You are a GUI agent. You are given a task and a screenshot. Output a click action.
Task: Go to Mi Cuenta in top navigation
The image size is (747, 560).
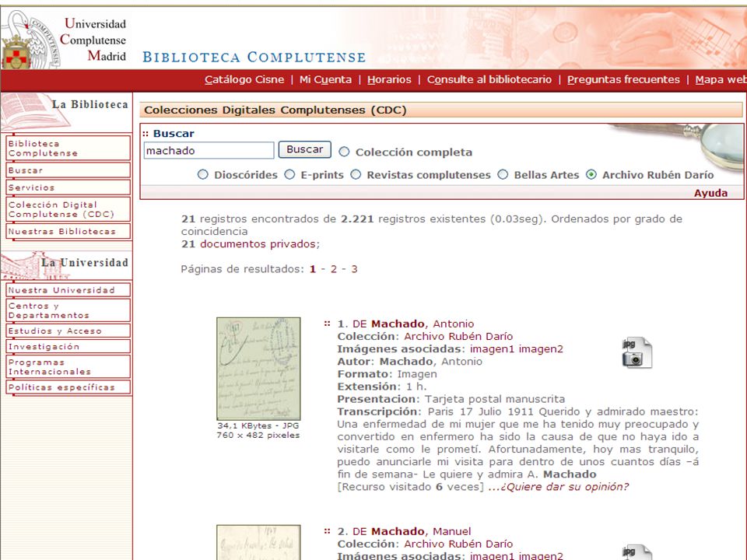tap(325, 79)
